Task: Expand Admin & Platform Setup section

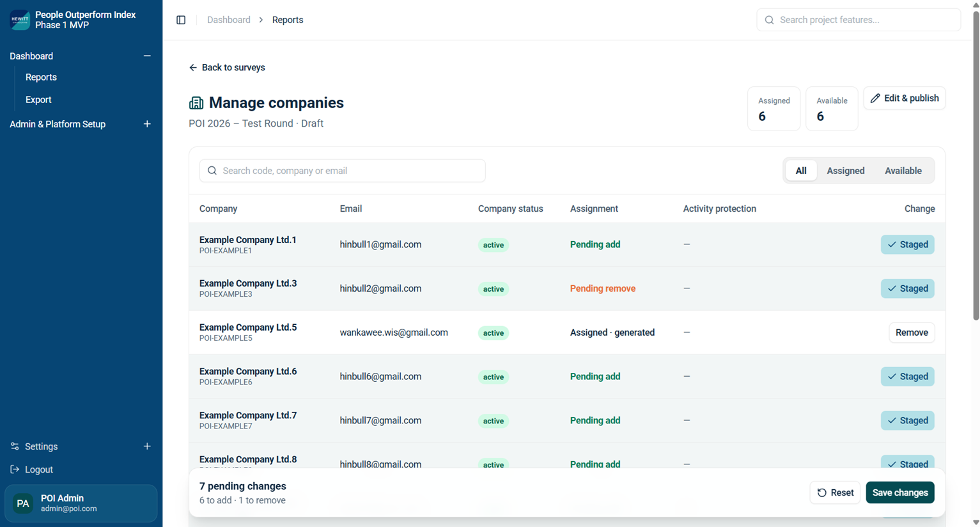Action: (147, 124)
